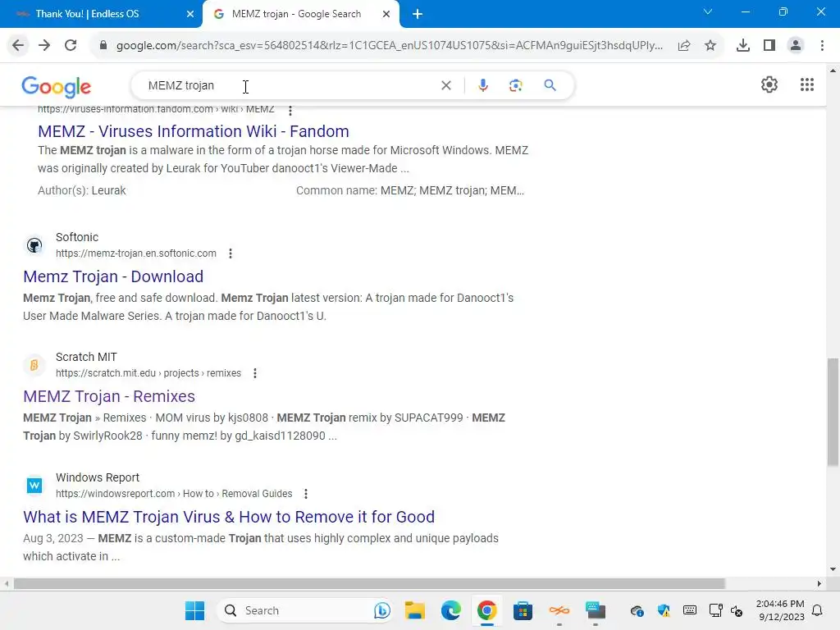This screenshot has width=840, height=630.
Task: Search by image with Google Lens
Action: coord(515,85)
